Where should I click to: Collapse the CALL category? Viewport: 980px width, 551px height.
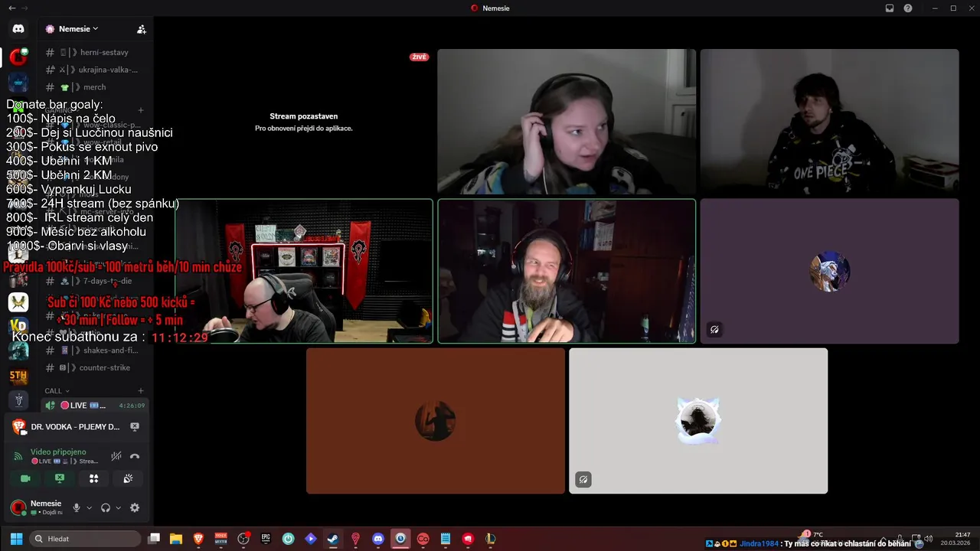57,390
